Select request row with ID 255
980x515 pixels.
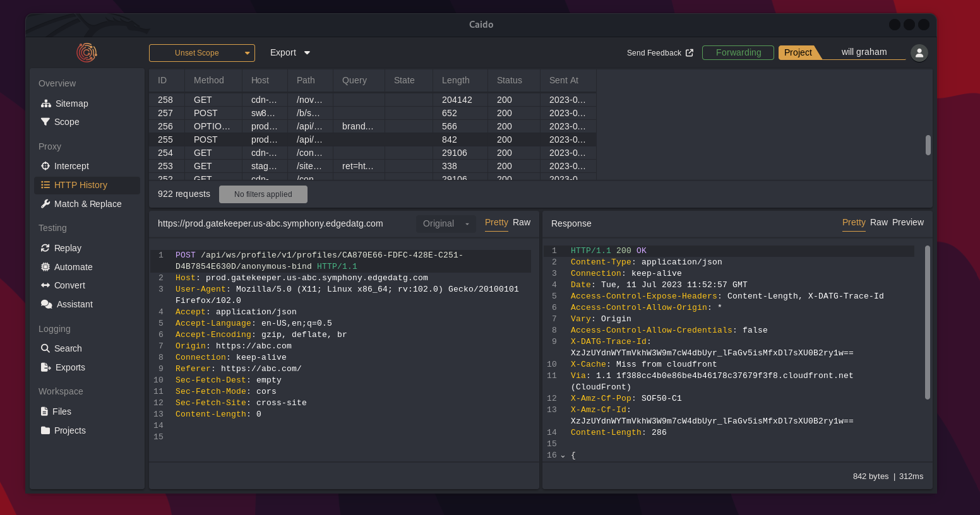pyautogui.click(x=373, y=139)
